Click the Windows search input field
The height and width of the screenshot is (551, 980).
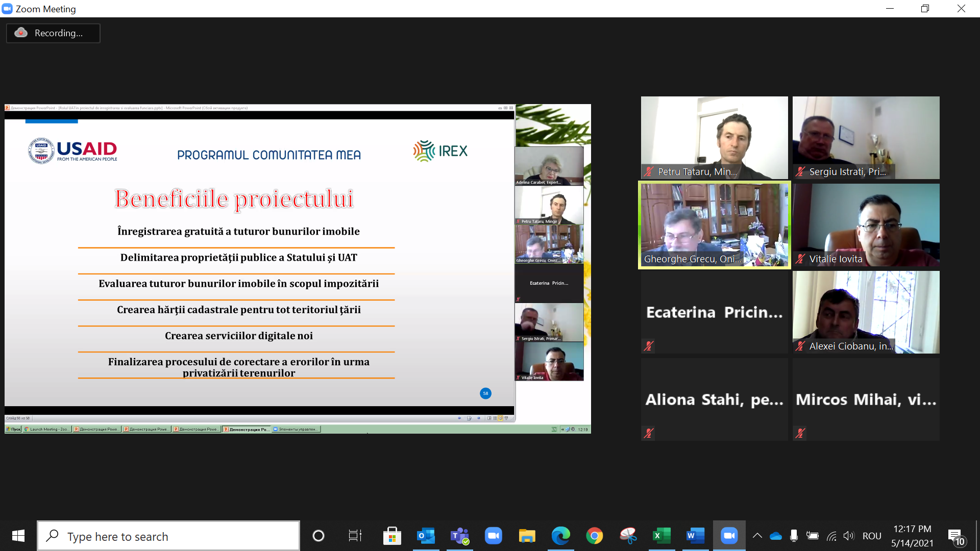click(x=168, y=536)
